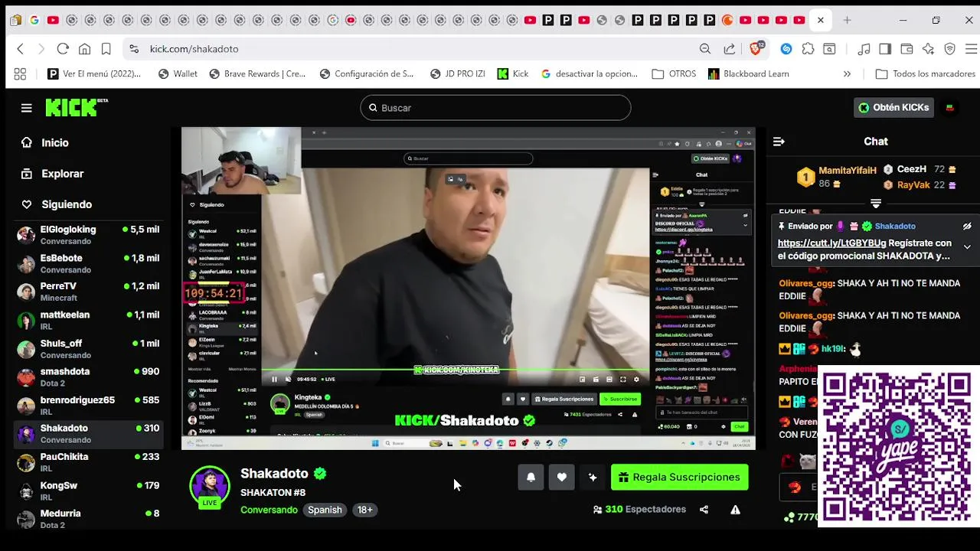
Task: Open Explorar in the sidebar
Action: click(63, 174)
